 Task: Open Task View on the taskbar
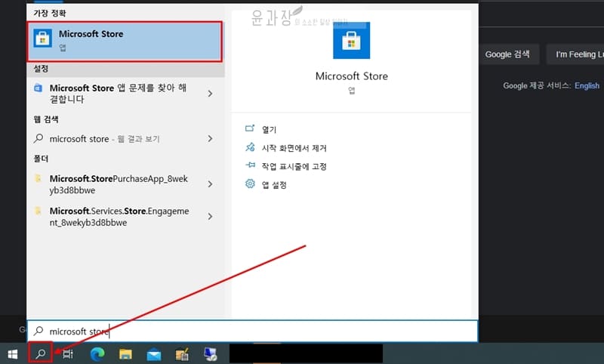[68, 354]
